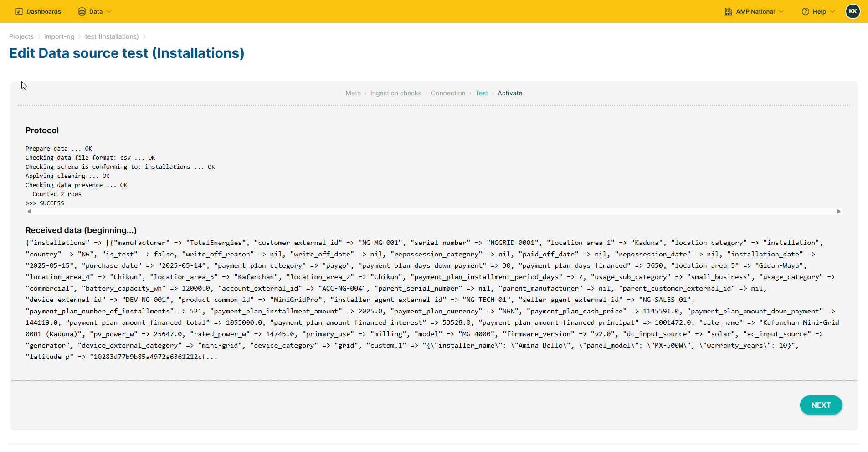Switch to the Meta step
Screen dimensions: 868x452
tap(353, 93)
